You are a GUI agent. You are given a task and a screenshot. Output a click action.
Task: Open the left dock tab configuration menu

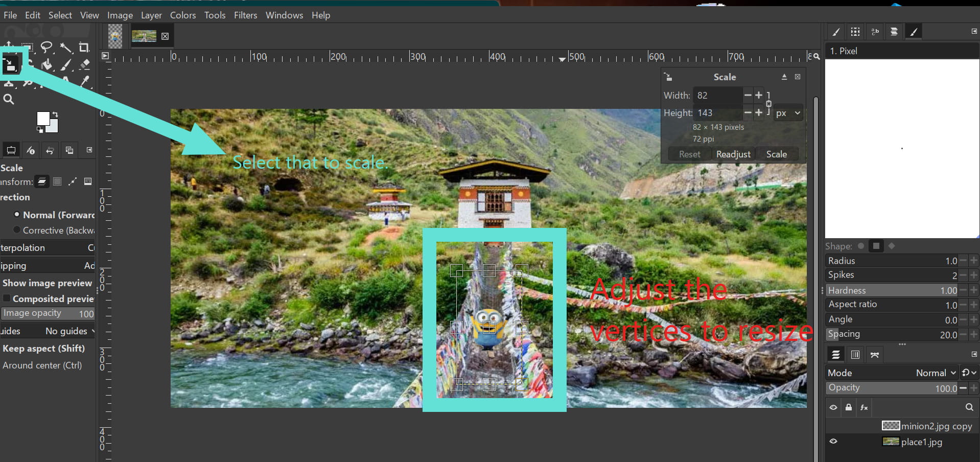[89, 150]
